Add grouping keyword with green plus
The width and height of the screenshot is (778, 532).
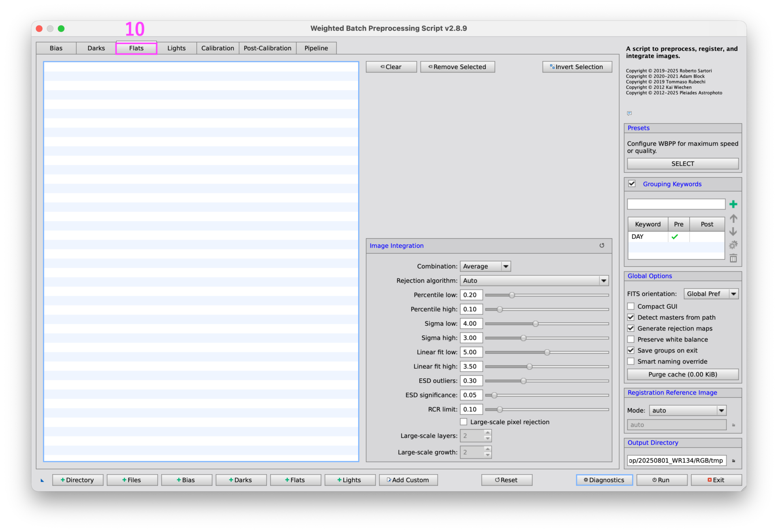[x=733, y=204]
